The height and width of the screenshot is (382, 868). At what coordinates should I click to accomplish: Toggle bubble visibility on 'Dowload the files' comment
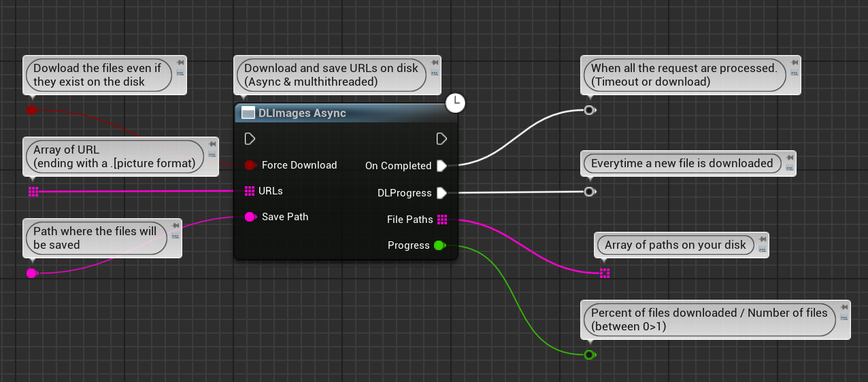tap(180, 72)
